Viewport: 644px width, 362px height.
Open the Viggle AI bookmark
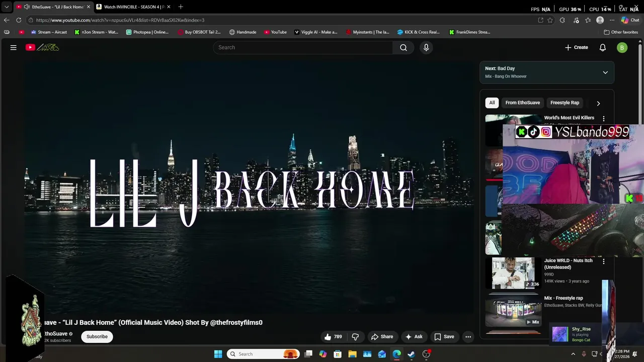pyautogui.click(x=316, y=32)
